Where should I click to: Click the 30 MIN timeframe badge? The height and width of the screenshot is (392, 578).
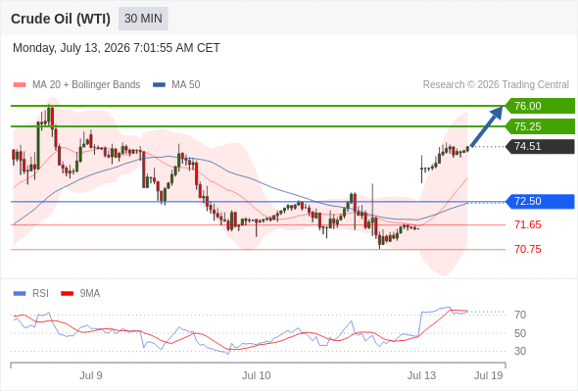(x=143, y=19)
